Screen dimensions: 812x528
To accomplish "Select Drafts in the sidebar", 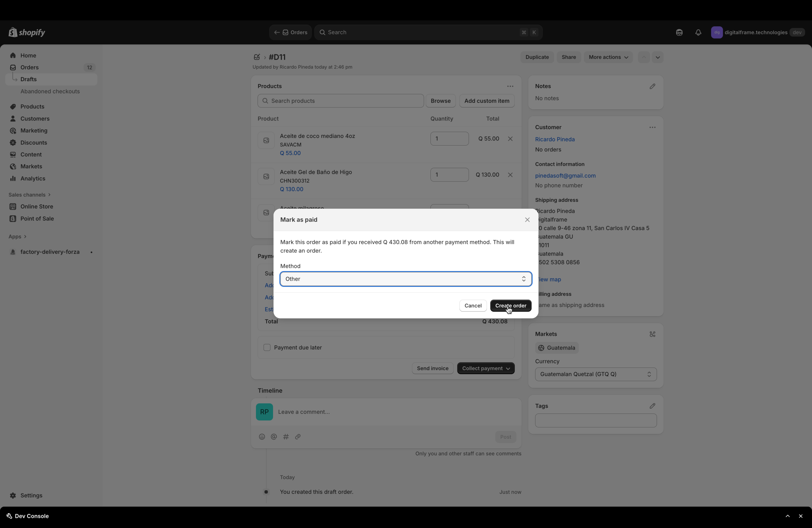I will (29, 79).
